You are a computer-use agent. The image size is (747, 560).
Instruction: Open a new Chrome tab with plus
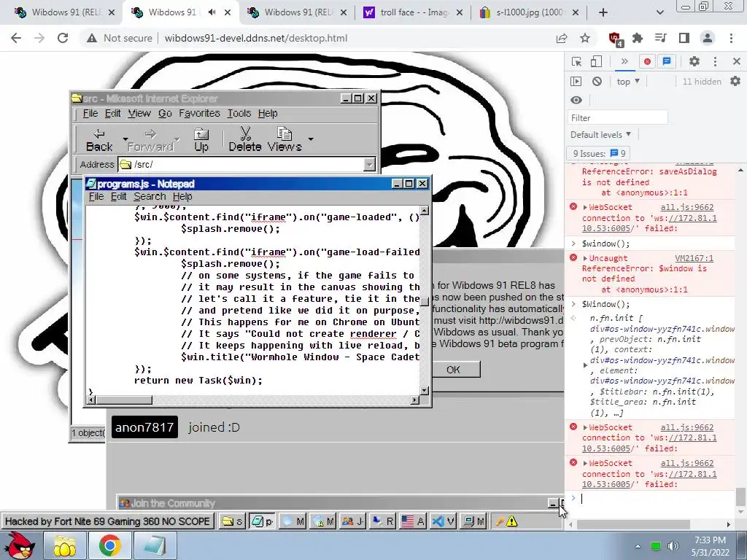(x=603, y=12)
